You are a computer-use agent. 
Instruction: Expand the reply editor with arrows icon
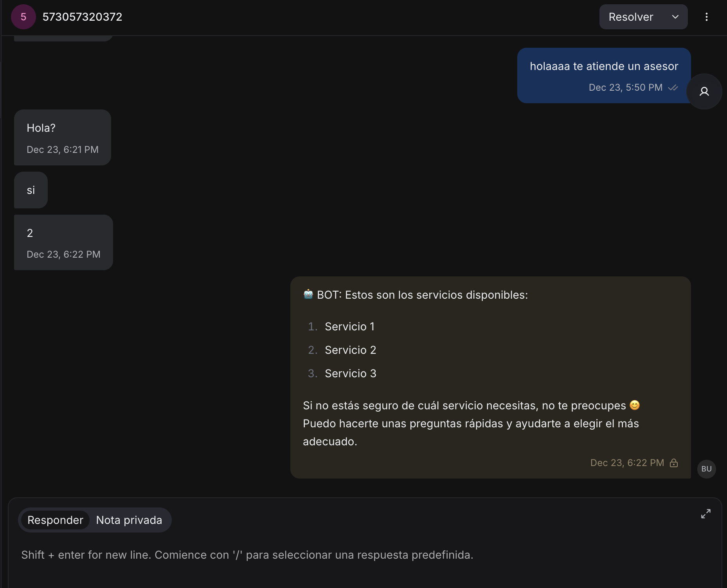(705, 514)
